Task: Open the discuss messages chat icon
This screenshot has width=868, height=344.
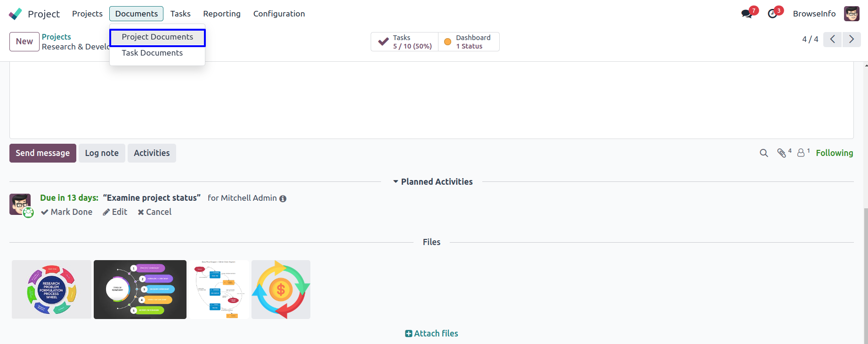Action: [x=746, y=14]
